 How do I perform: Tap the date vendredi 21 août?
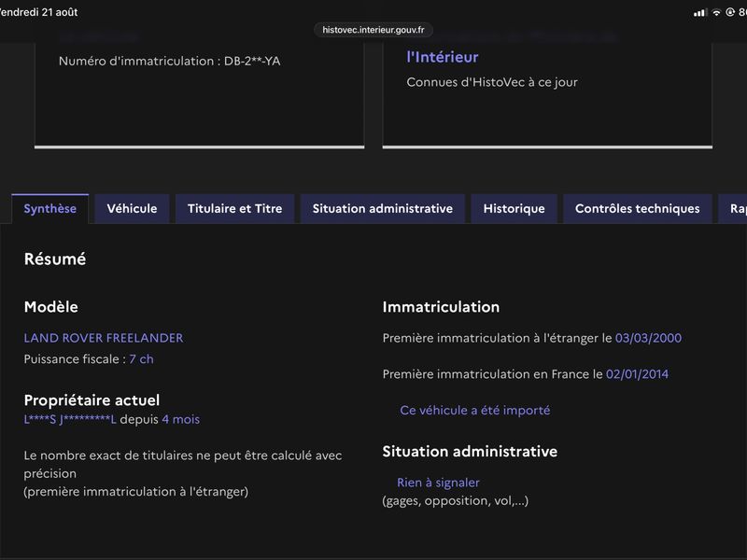pyautogui.click(x=38, y=12)
